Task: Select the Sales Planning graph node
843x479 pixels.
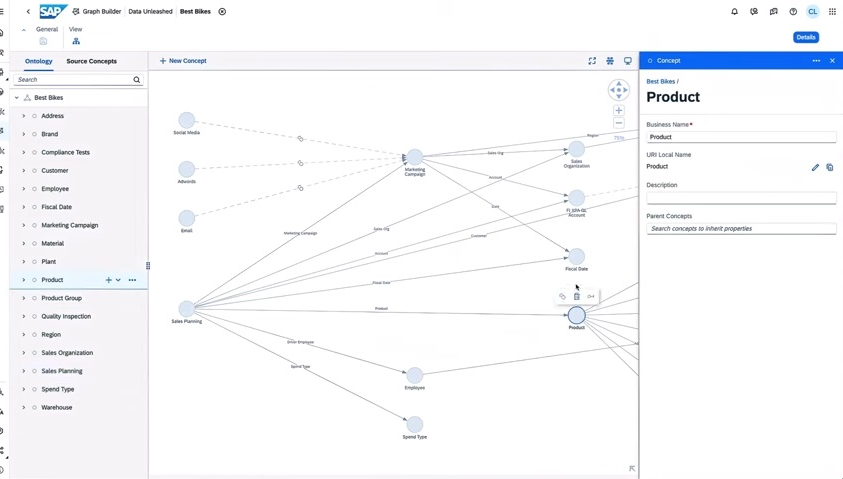Action: click(x=187, y=309)
